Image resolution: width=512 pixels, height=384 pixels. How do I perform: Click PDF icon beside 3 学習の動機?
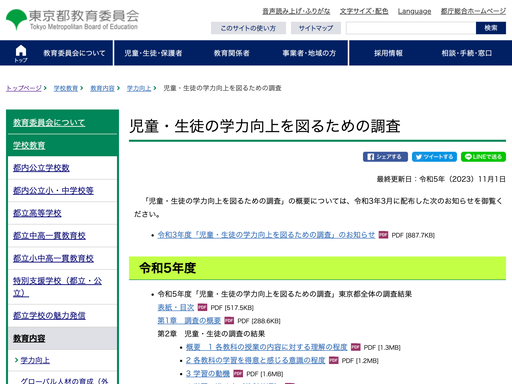238,374
